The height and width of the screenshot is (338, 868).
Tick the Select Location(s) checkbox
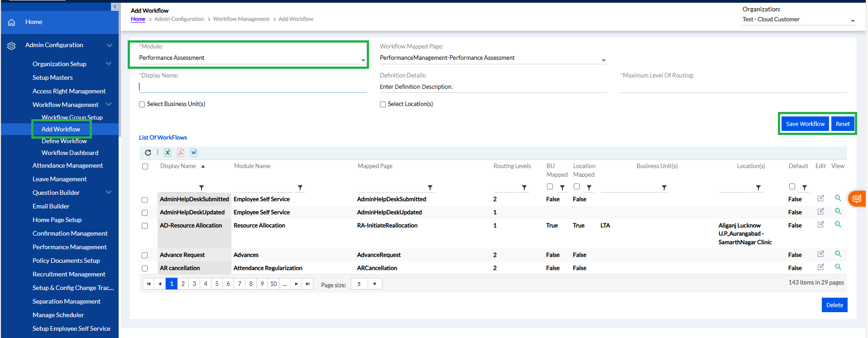[x=383, y=104]
